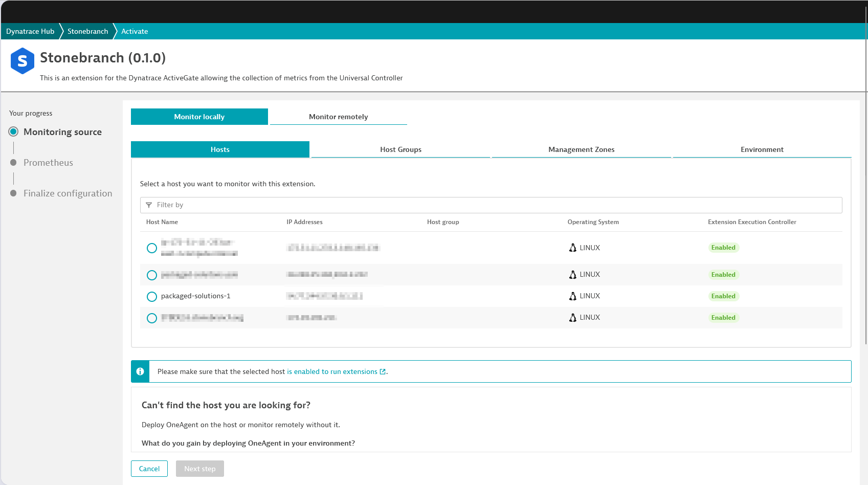The image size is (868, 485).
Task: Click the Operating System column header
Action: pyautogui.click(x=593, y=222)
